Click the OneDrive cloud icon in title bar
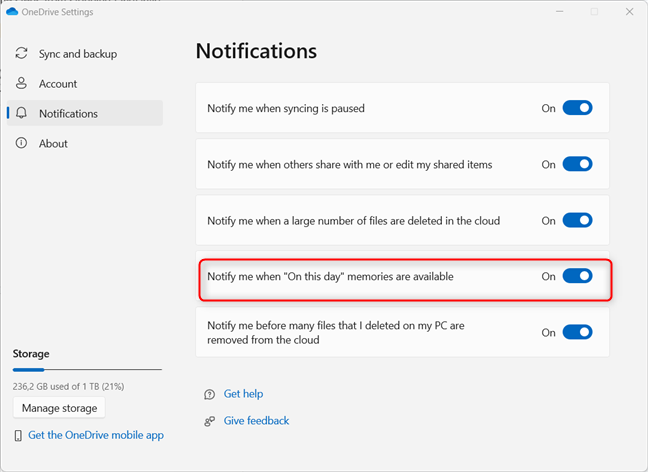Screen dimensions: 648x472 [12, 12]
